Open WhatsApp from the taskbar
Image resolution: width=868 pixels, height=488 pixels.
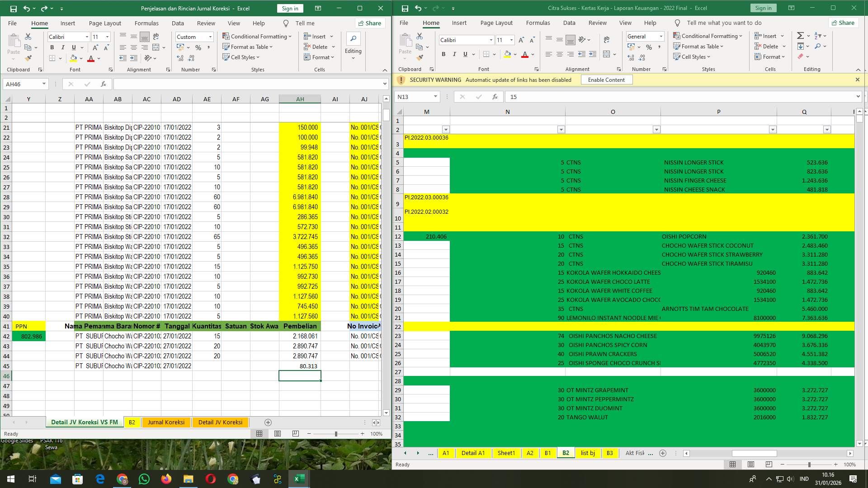(144, 479)
